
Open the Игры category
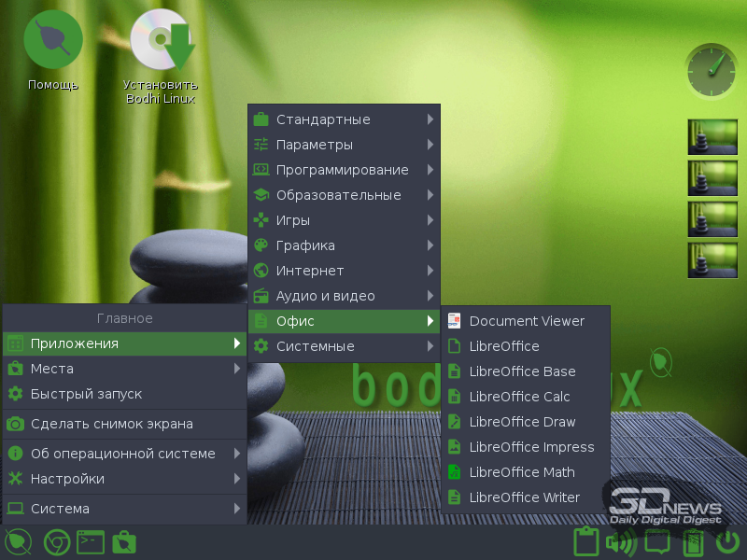click(x=344, y=220)
